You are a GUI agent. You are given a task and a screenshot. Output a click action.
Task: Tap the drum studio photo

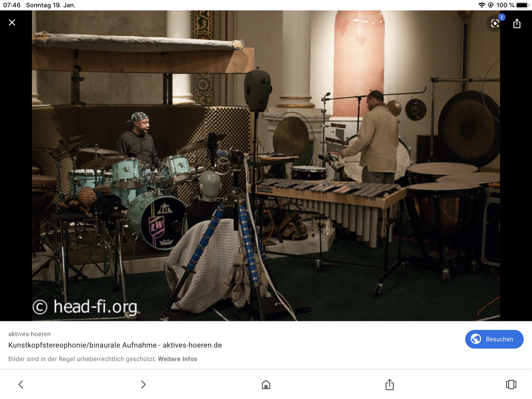coord(266,166)
